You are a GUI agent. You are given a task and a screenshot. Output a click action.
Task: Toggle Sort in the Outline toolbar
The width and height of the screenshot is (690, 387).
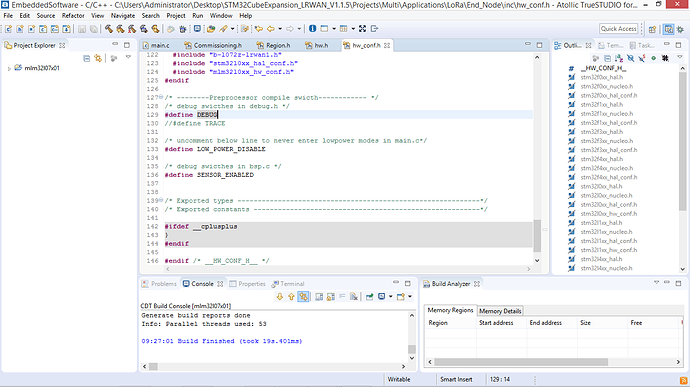point(619,58)
